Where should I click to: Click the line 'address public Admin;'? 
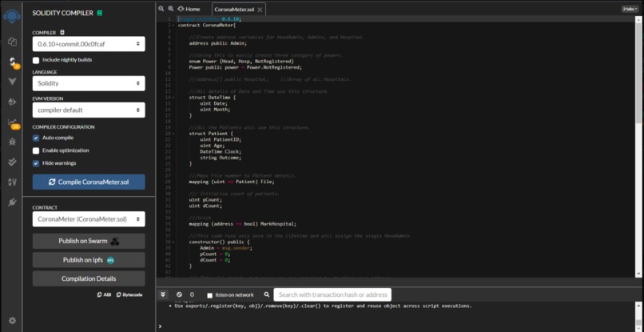coord(217,43)
